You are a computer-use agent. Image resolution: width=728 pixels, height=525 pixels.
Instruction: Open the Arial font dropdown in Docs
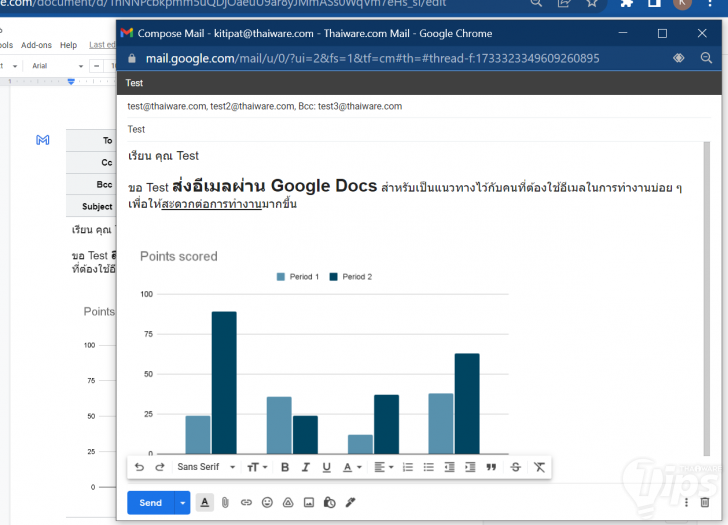click(57, 66)
